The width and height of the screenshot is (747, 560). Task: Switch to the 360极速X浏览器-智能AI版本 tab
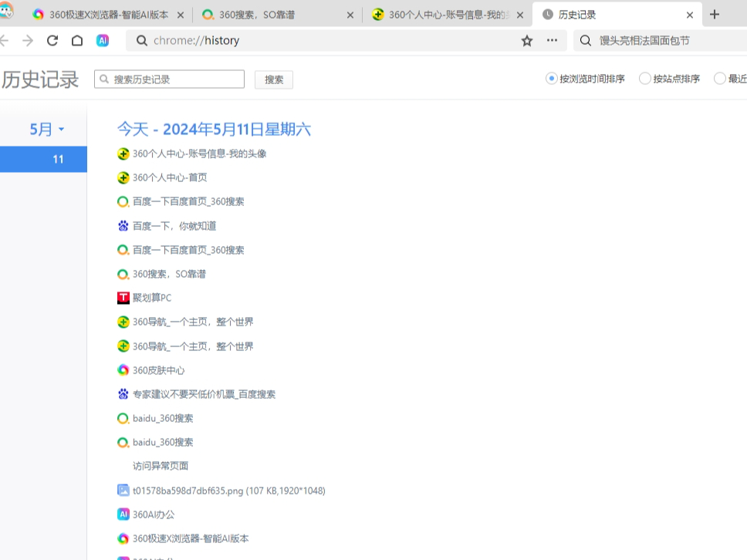point(109,15)
